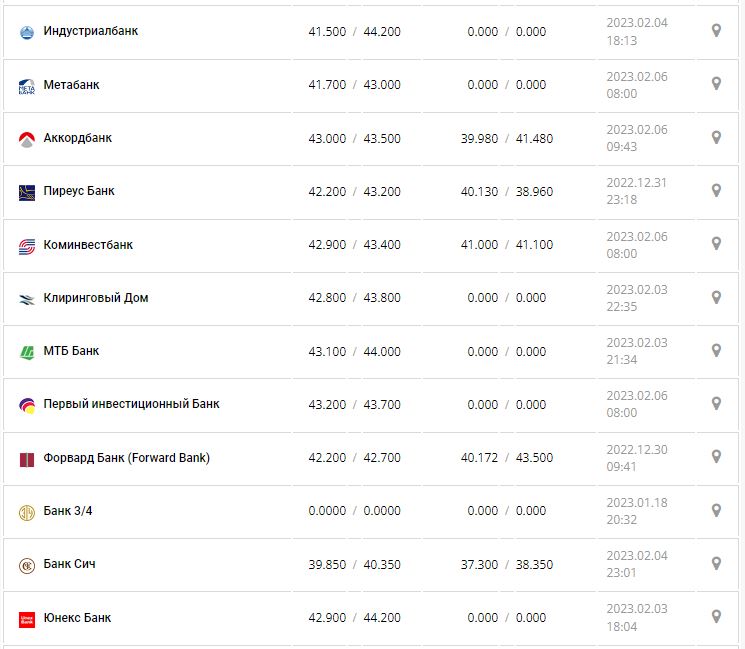Show map location for Клиринговый Дом
The height and width of the screenshot is (649, 745).
716,297
